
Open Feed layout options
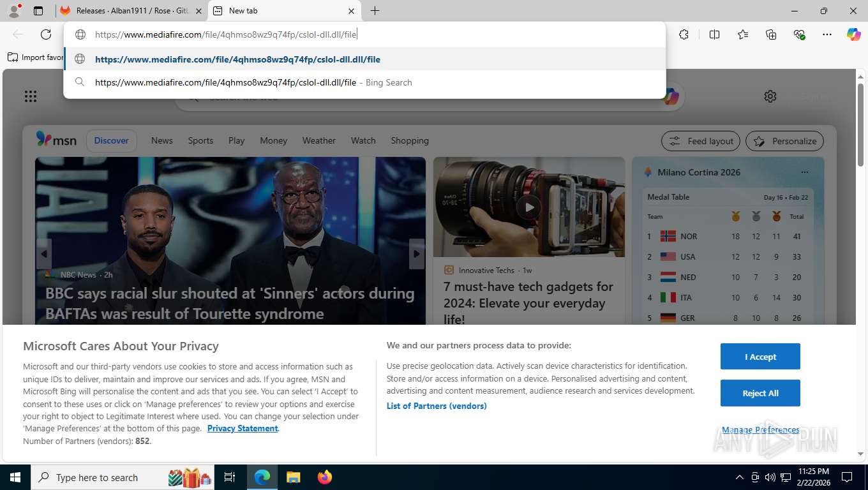(x=701, y=141)
